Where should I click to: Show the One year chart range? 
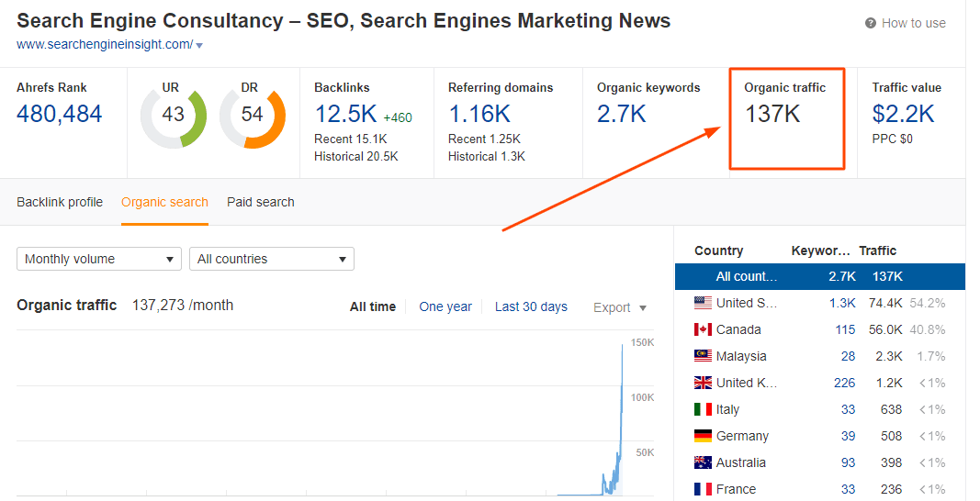click(x=445, y=306)
